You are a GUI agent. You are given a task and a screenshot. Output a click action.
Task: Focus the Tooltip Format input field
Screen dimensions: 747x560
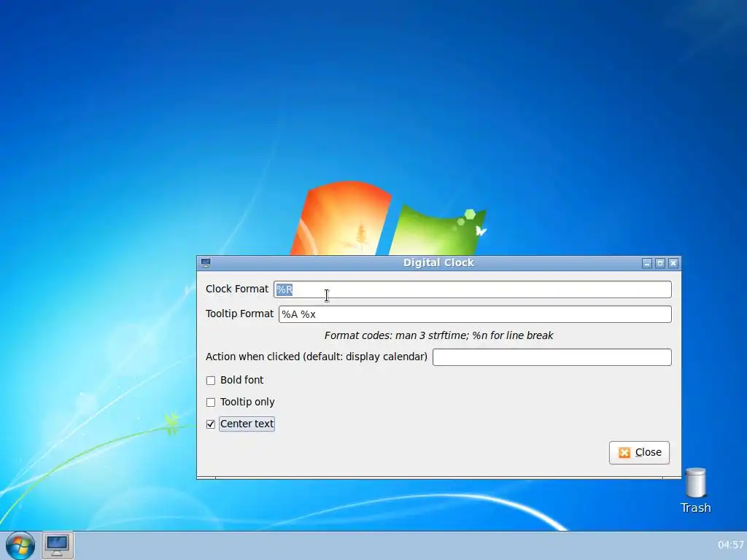(475, 314)
